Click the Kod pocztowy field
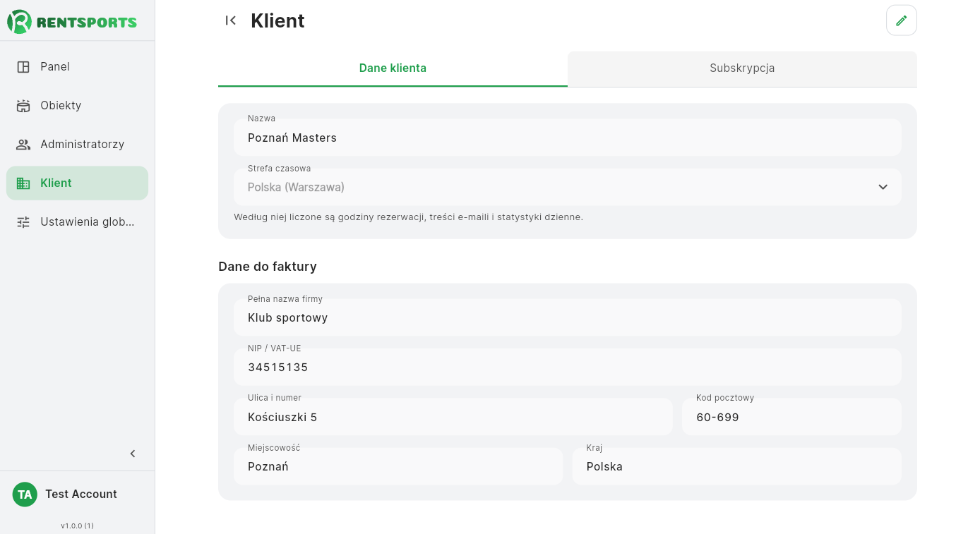980x534 pixels. pos(791,417)
